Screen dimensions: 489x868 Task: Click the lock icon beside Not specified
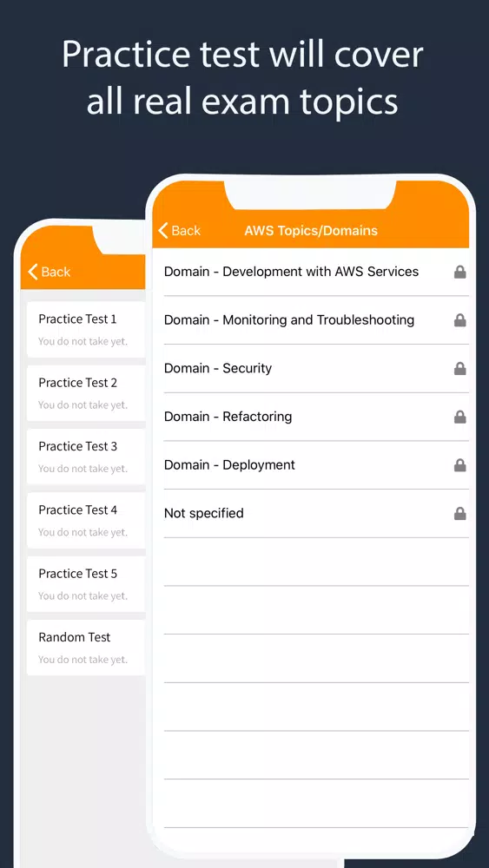click(459, 514)
